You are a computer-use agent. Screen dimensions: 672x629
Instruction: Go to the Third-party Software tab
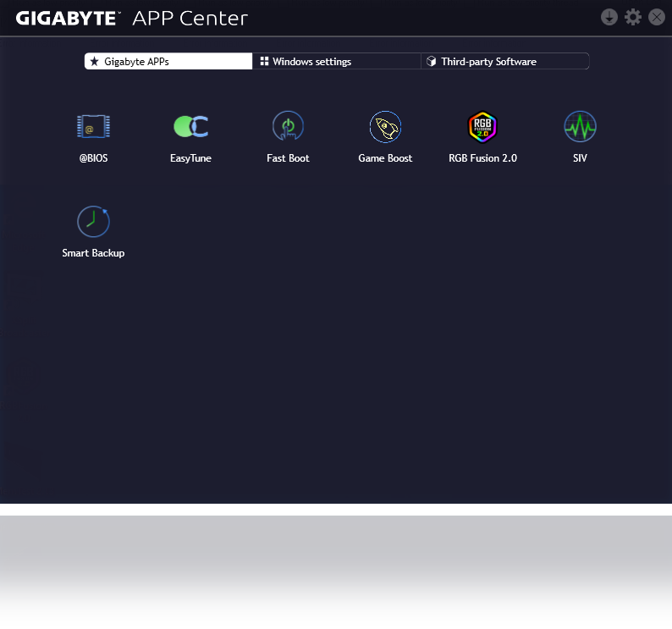[x=504, y=62]
